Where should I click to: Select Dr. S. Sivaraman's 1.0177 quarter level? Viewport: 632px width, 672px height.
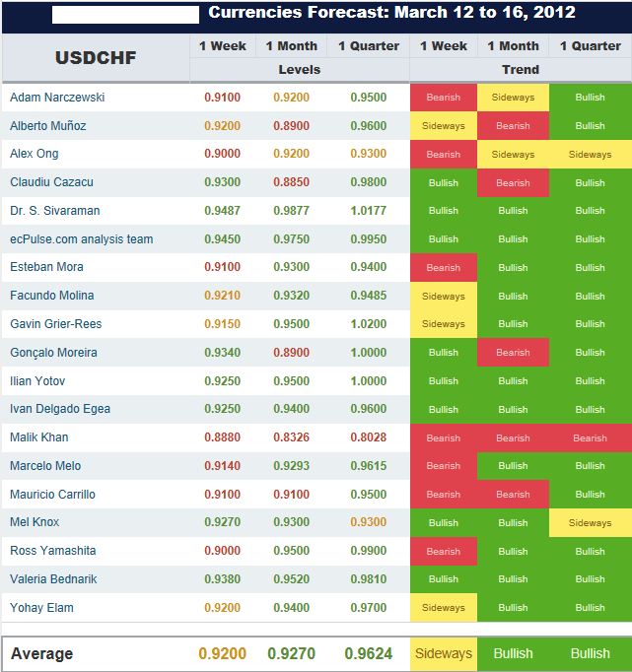coord(369,211)
